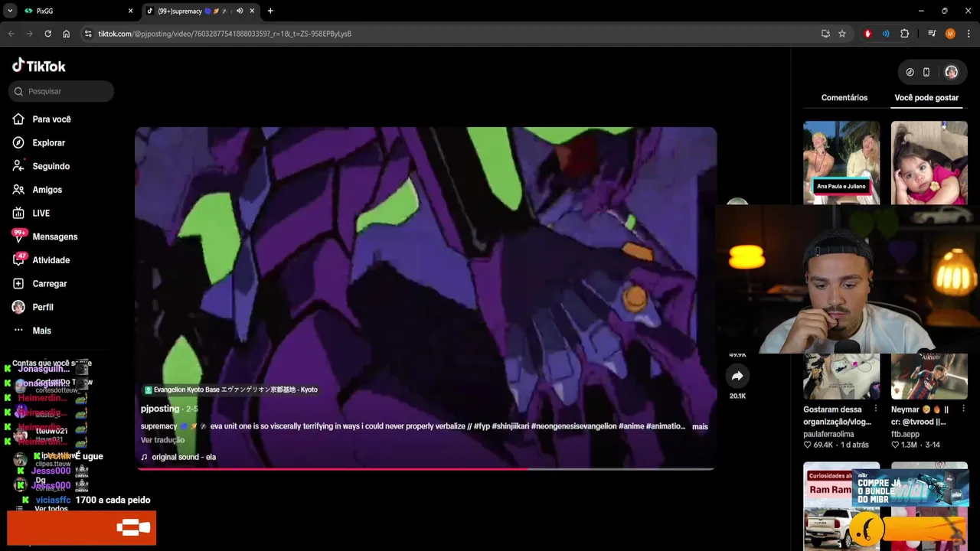Open media control icon in toolbar
Viewport: 980px width, 551px height.
click(x=932, y=34)
